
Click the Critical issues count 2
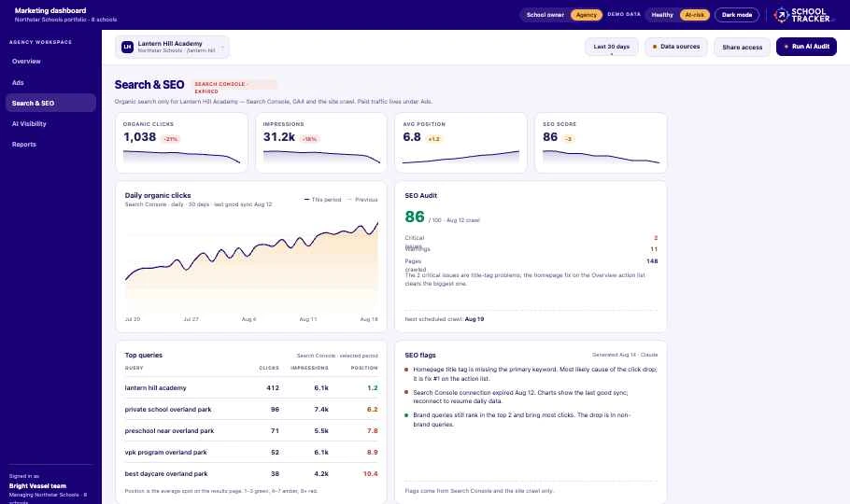[x=656, y=238]
